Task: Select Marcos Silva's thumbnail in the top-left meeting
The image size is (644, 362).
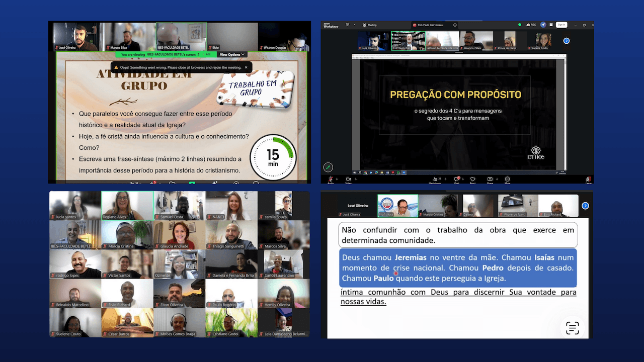Action: pyautogui.click(x=130, y=37)
